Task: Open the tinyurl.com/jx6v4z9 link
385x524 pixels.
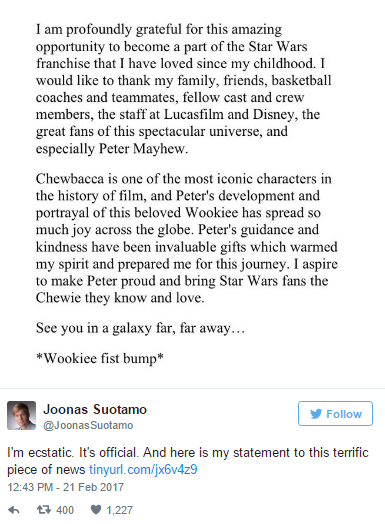Action: pyautogui.click(x=143, y=470)
